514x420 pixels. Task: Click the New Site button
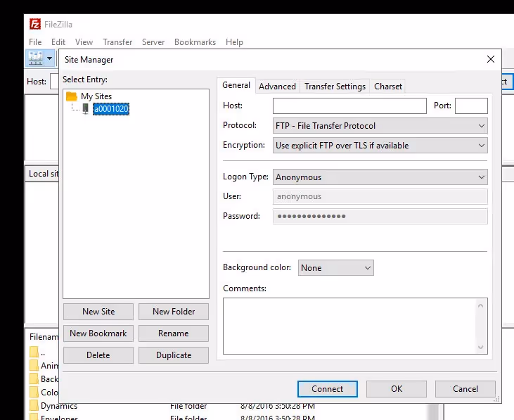[x=98, y=312]
